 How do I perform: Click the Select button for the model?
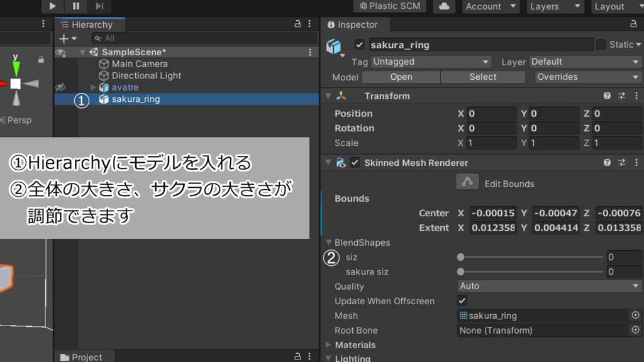tap(482, 77)
